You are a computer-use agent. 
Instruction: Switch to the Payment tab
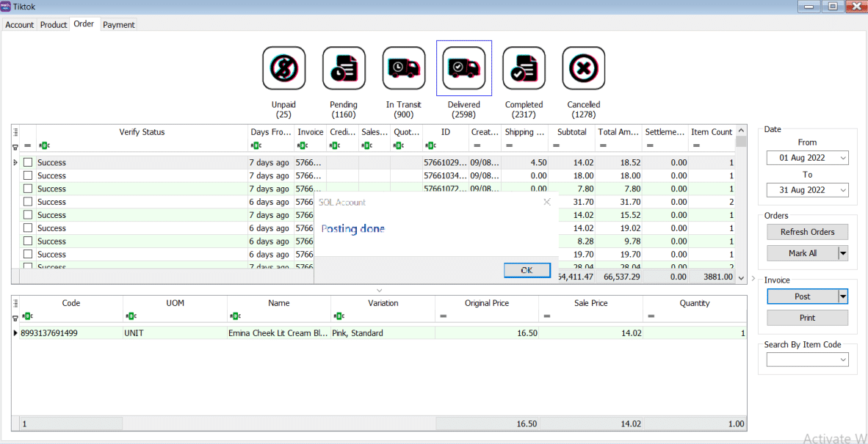tap(118, 25)
